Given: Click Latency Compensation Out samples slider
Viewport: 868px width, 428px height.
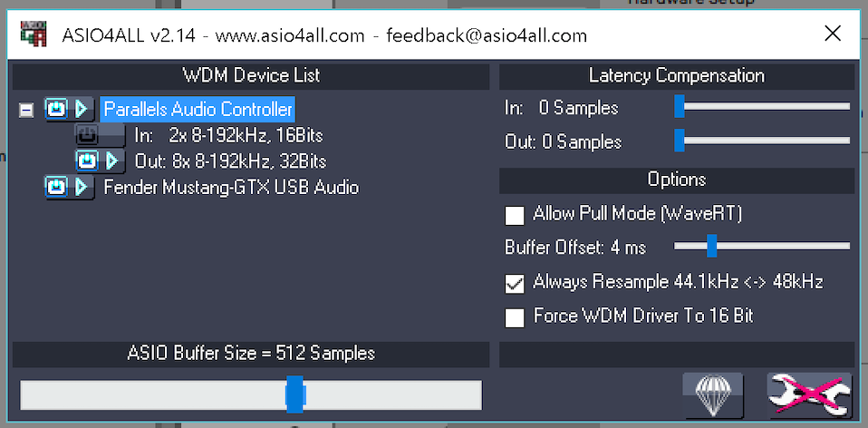Looking at the screenshot, I should (x=762, y=140).
